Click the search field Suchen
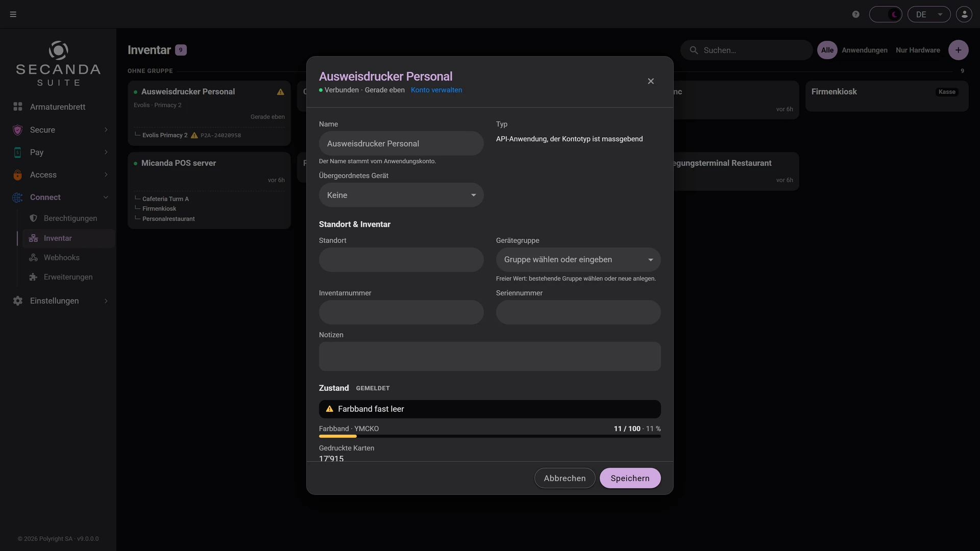This screenshot has width=980, height=551. (x=746, y=50)
